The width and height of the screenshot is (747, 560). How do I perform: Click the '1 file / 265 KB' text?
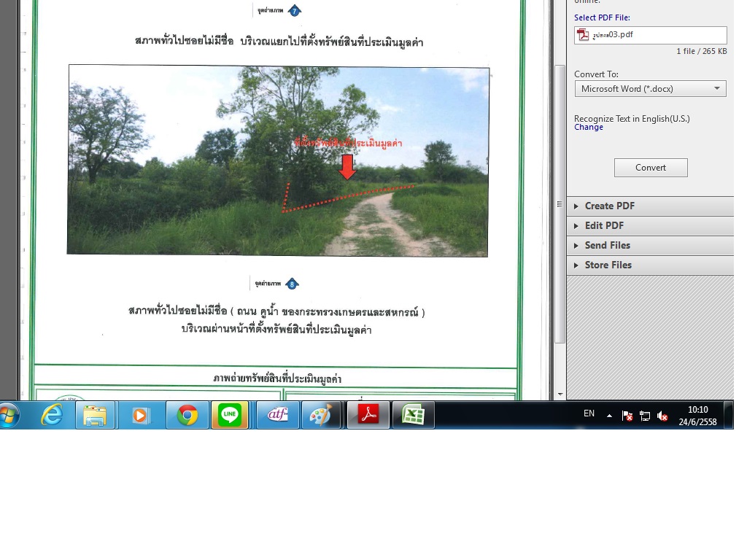point(701,51)
